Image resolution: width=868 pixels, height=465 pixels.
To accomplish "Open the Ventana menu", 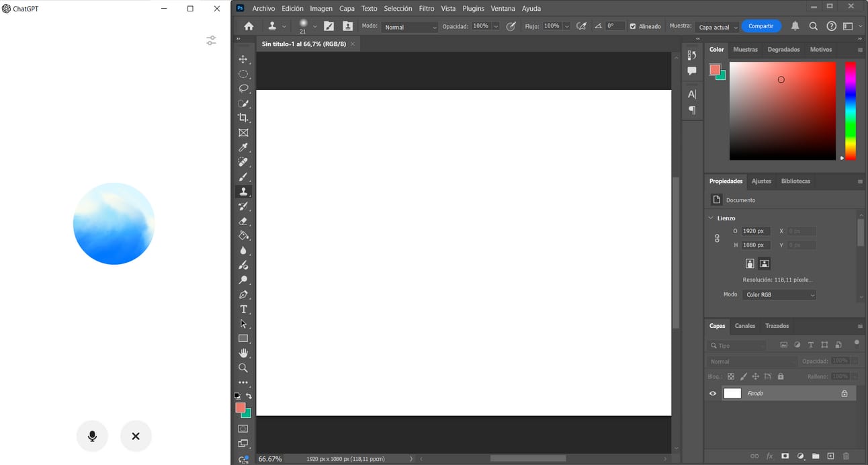I will coord(503,9).
